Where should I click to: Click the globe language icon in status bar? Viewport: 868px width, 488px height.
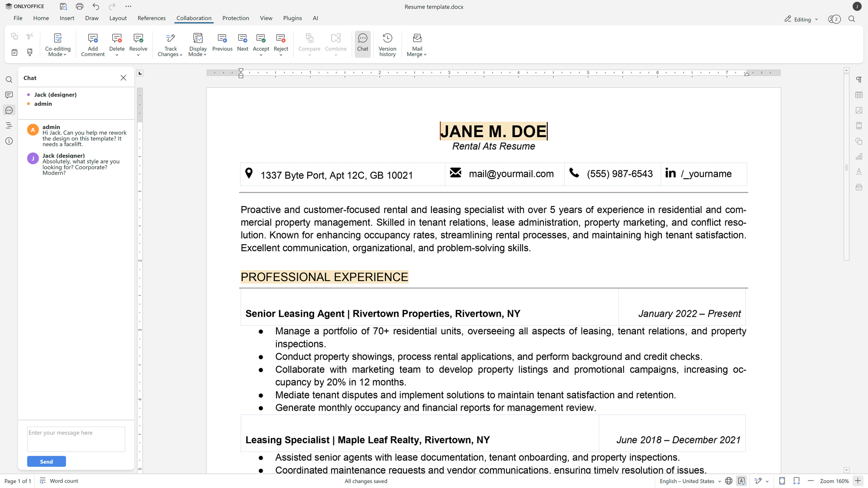pyautogui.click(x=729, y=481)
